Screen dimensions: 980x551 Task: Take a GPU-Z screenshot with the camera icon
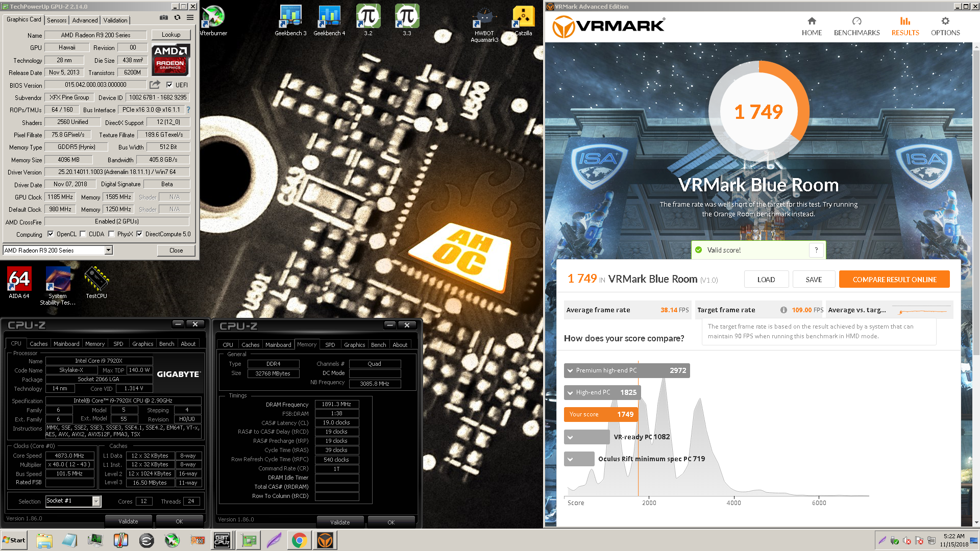click(164, 18)
